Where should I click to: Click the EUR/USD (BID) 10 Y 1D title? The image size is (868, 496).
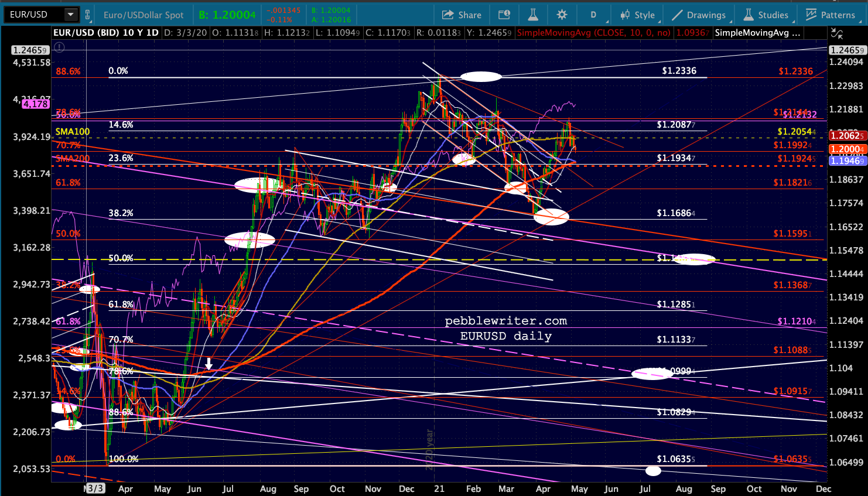pyautogui.click(x=106, y=33)
